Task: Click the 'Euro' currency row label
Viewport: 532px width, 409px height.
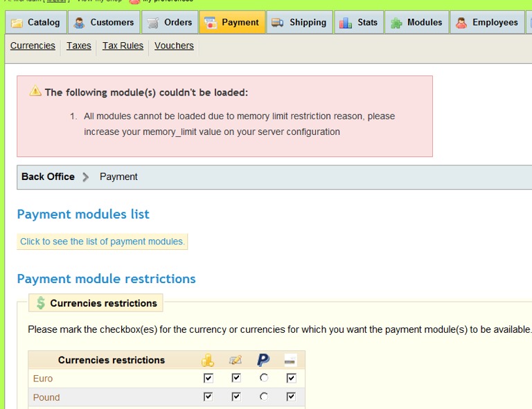Action: 43,379
